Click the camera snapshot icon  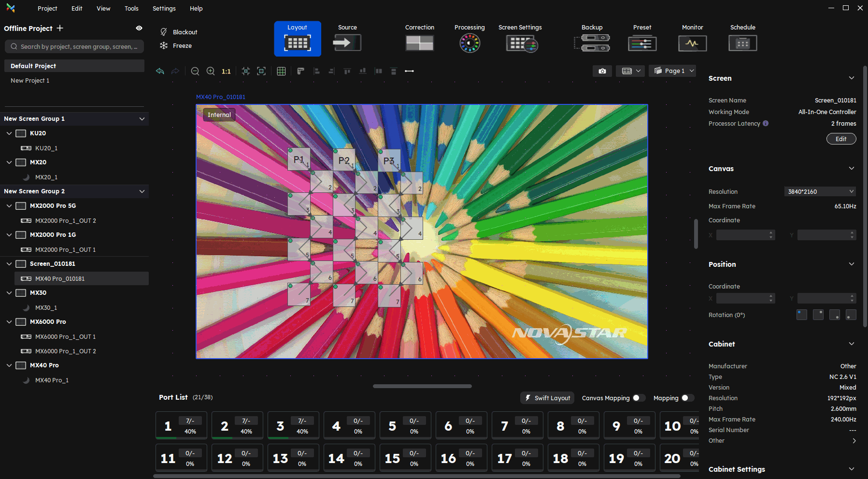click(602, 71)
